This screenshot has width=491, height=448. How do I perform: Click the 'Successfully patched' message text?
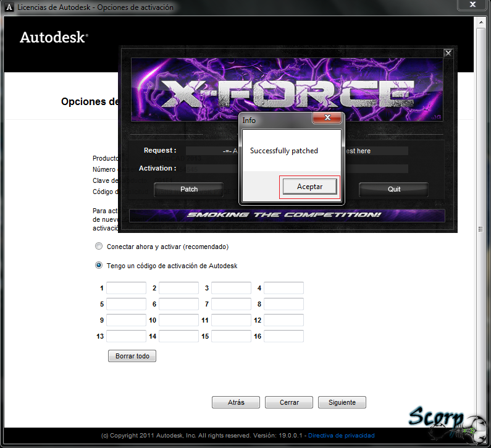tap(283, 151)
